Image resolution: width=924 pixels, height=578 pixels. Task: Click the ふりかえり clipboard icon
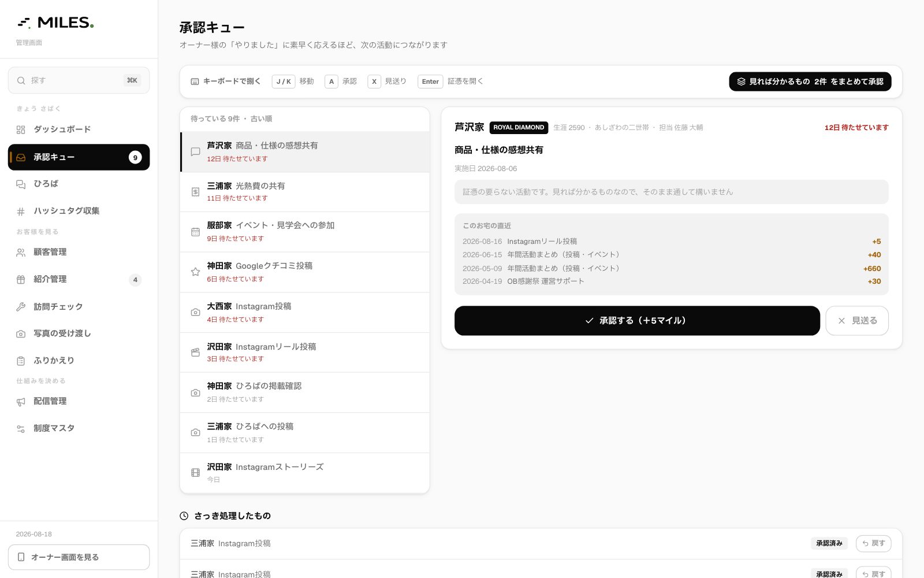point(21,361)
